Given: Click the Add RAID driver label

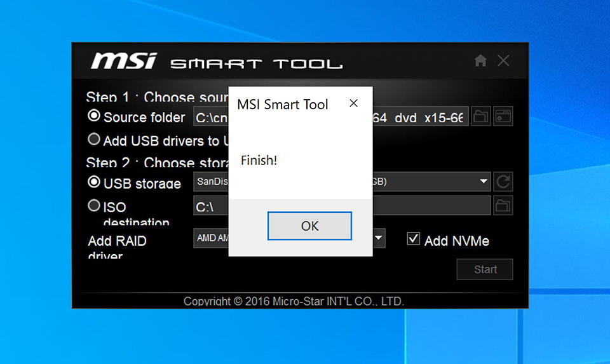Looking at the screenshot, I should tap(117, 247).
